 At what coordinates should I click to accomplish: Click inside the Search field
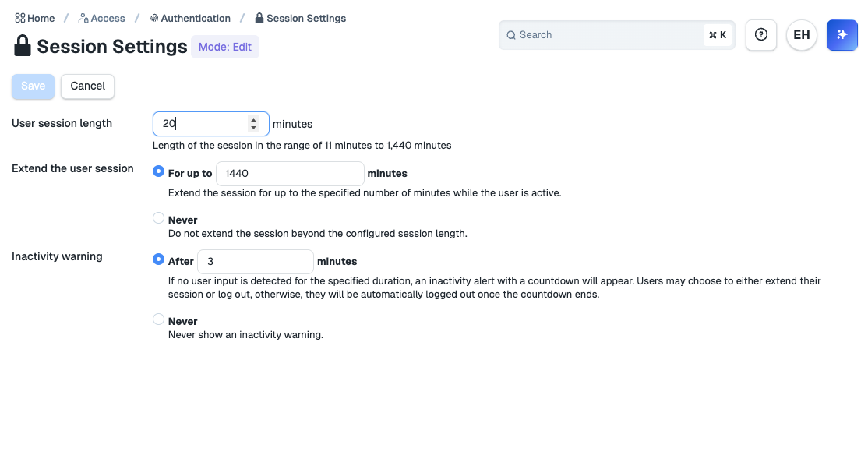tap(608, 35)
